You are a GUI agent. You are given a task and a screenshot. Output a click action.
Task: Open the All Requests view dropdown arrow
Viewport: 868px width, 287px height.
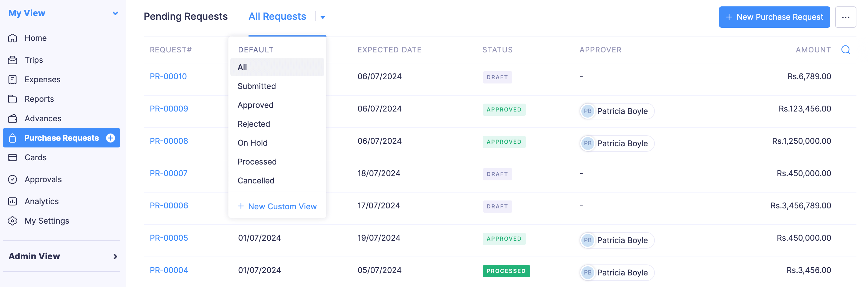[x=323, y=17]
